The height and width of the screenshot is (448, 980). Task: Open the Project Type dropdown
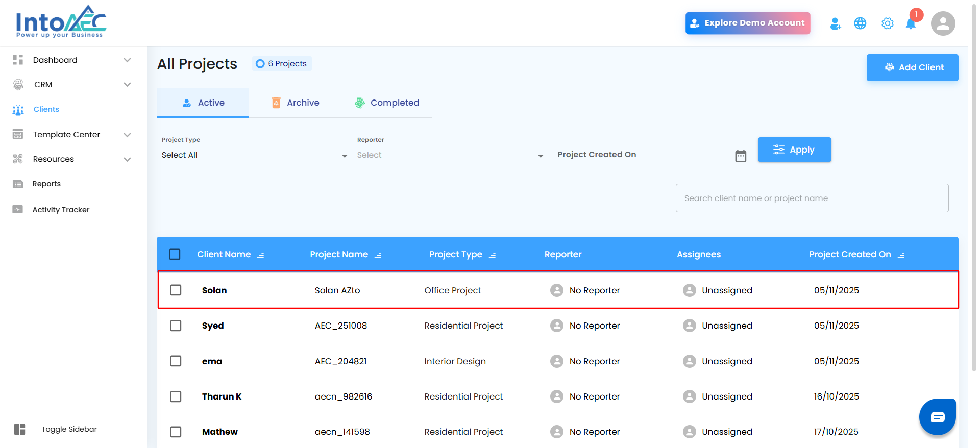(x=255, y=155)
